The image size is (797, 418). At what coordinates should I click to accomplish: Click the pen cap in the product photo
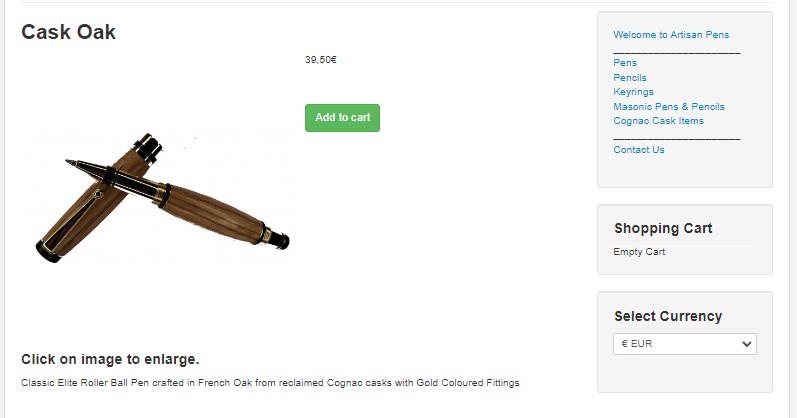(91, 206)
